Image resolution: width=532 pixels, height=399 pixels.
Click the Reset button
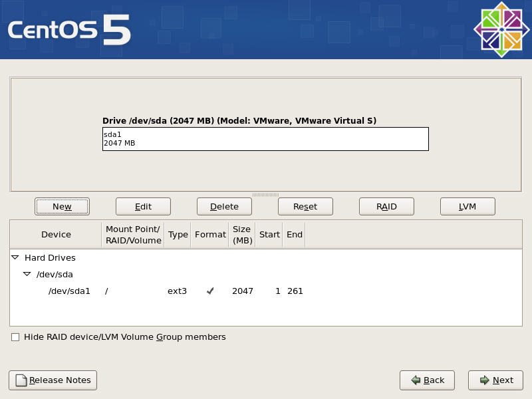(x=305, y=206)
